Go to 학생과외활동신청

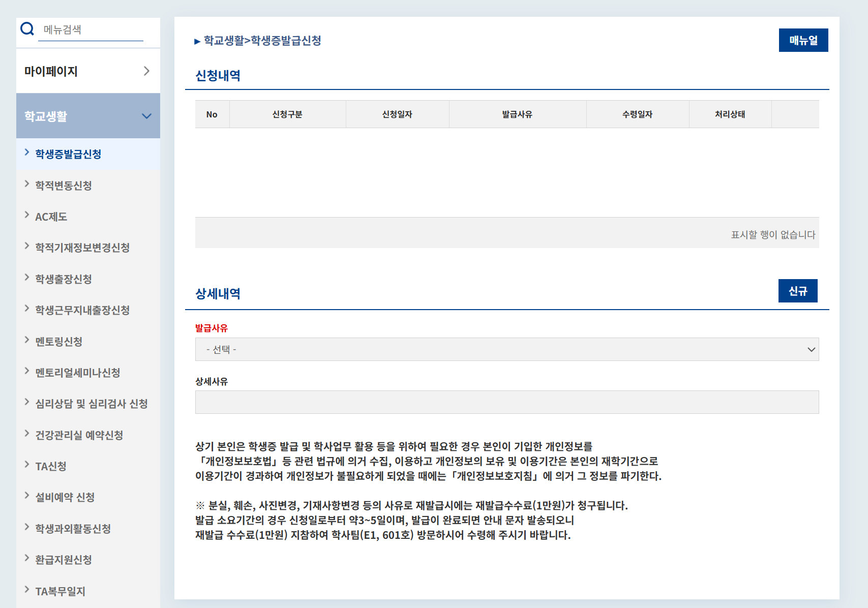[x=73, y=529]
